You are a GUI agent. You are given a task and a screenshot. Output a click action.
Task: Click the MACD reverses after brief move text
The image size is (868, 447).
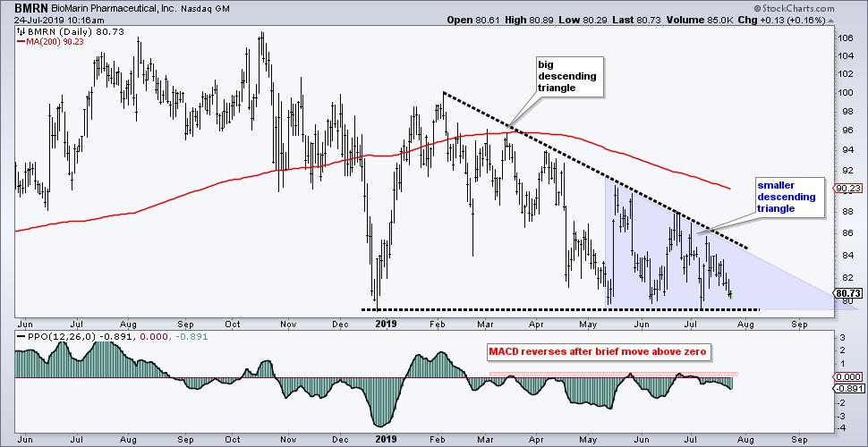pos(597,351)
